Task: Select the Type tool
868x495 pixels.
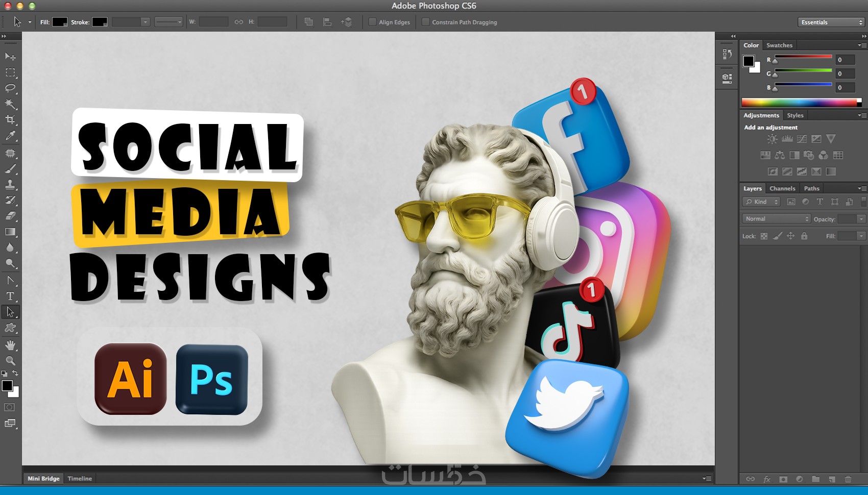Action: [x=10, y=296]
